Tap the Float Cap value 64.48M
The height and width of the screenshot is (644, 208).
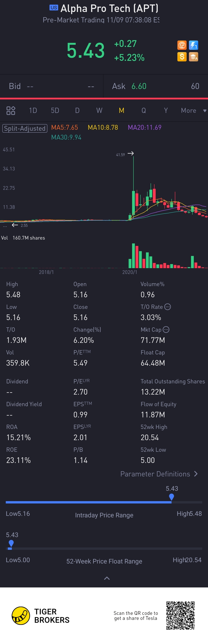[153, 363]
